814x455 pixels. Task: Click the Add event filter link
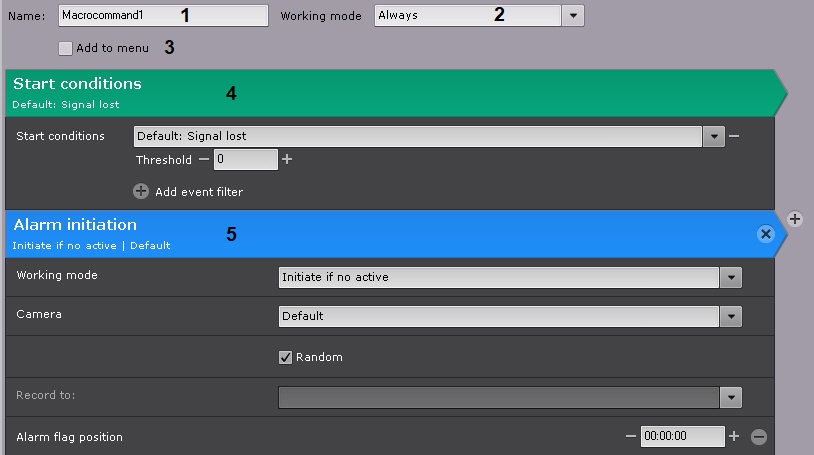point(199,191)
